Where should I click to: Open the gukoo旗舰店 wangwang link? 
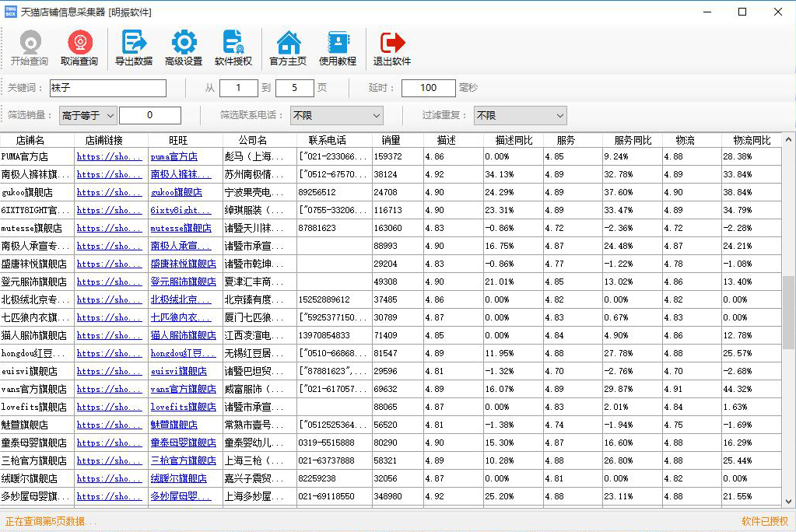(x=177, y=192)
